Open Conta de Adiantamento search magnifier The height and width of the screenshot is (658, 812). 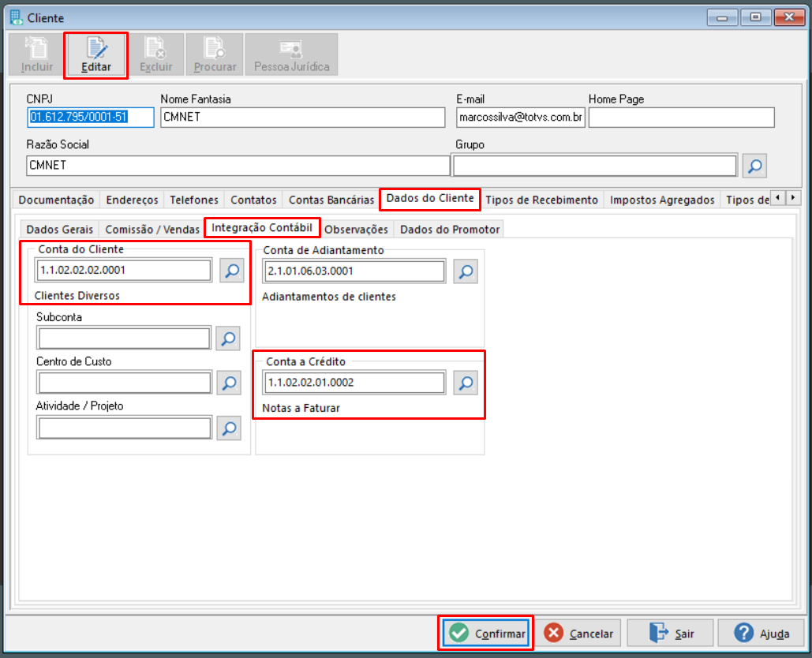tap(466, 271)
